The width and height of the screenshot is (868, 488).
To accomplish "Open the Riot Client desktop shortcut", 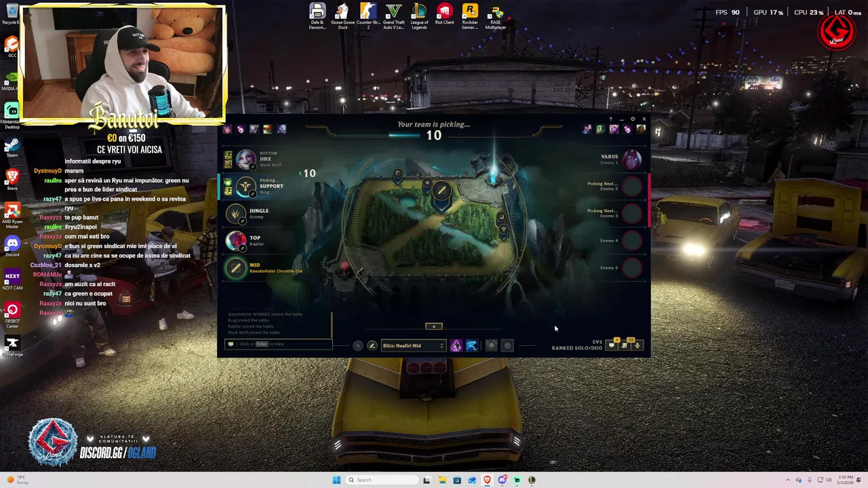I will coord(444,15).
